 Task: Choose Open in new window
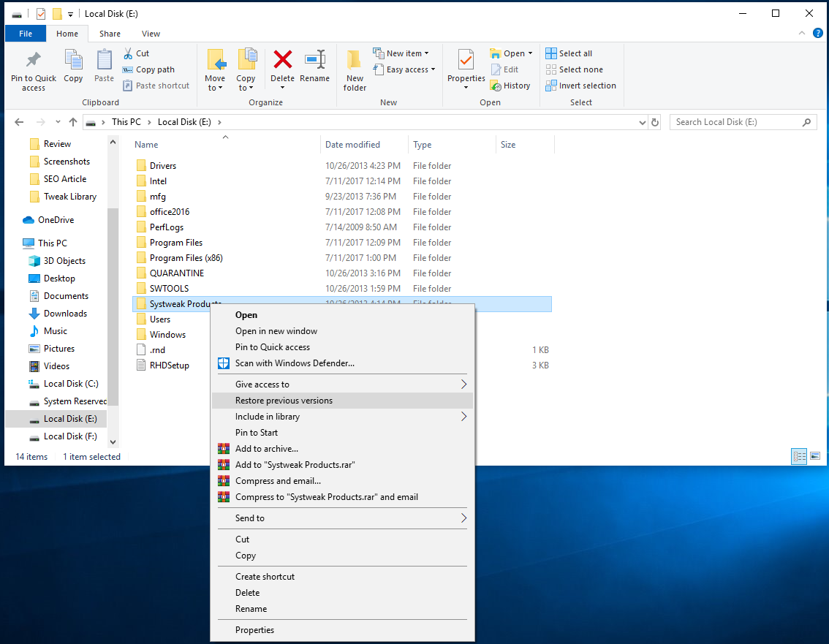click(x=342, y=331)
